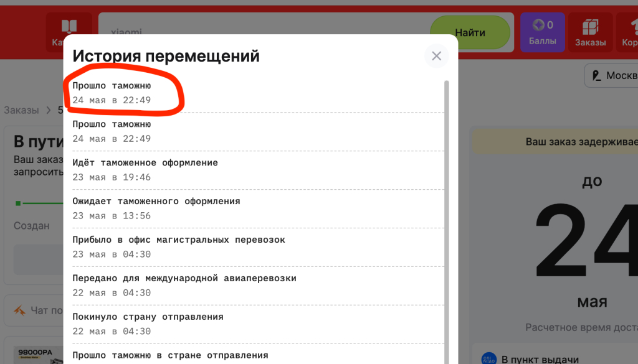
Task: Click the date 23 мая в 04:30
Action: pyautogui.click(x=112, y=254)
